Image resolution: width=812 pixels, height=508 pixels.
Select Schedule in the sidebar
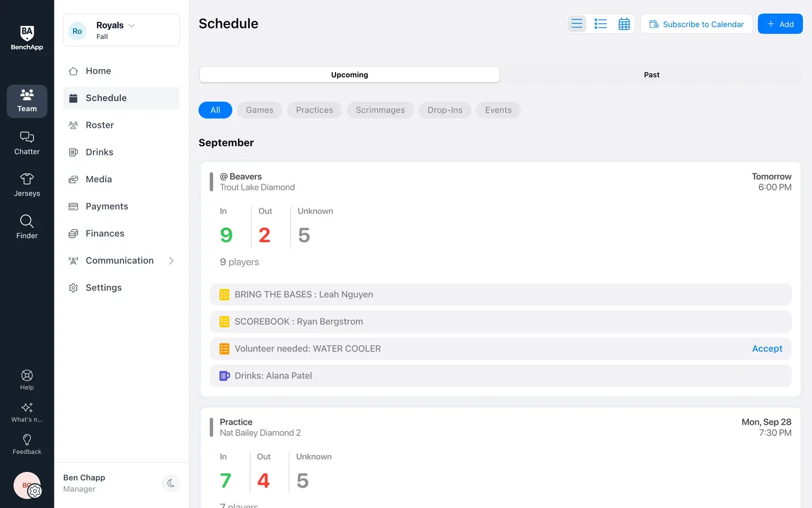[121, 98]
